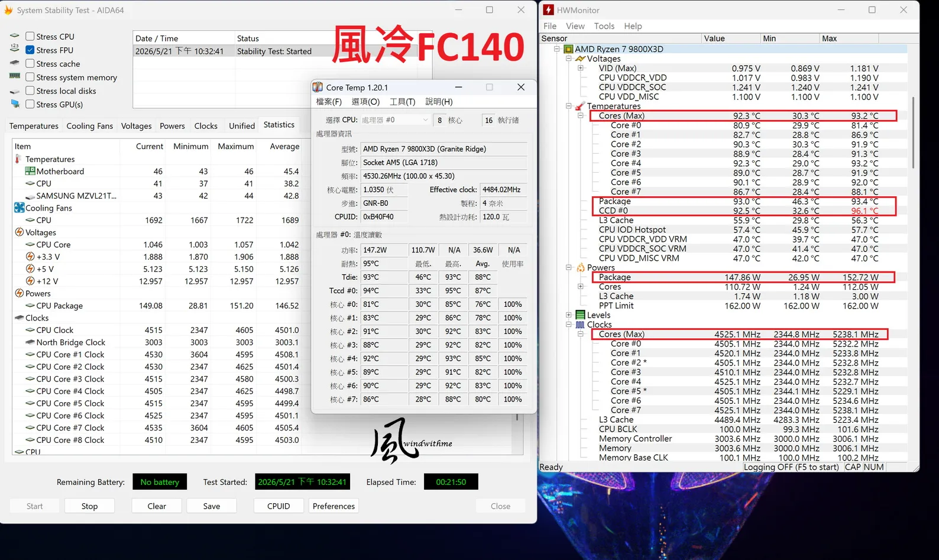Click the AIDA64 Powers category icon
This screenshot has width=939, height=560.
pyautogui.click(x=20, y=293)
